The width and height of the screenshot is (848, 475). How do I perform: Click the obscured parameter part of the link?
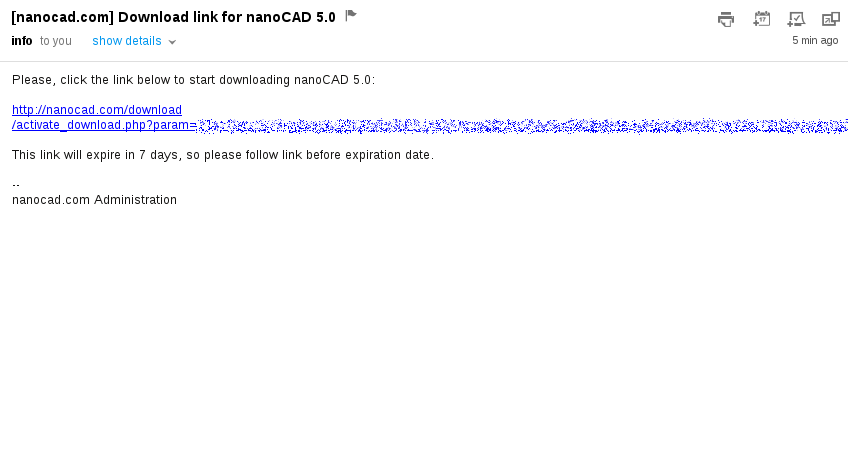click(x=520, y=126)
